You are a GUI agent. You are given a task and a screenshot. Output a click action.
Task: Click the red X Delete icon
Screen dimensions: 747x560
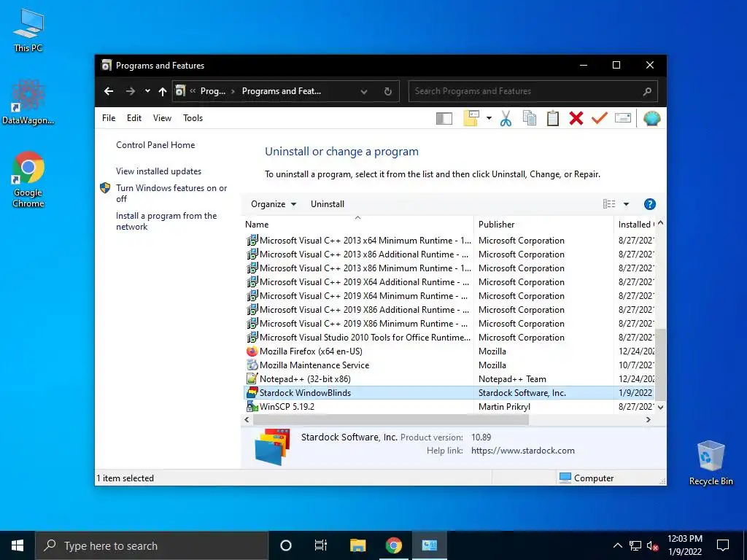click(x=576, y=118)
